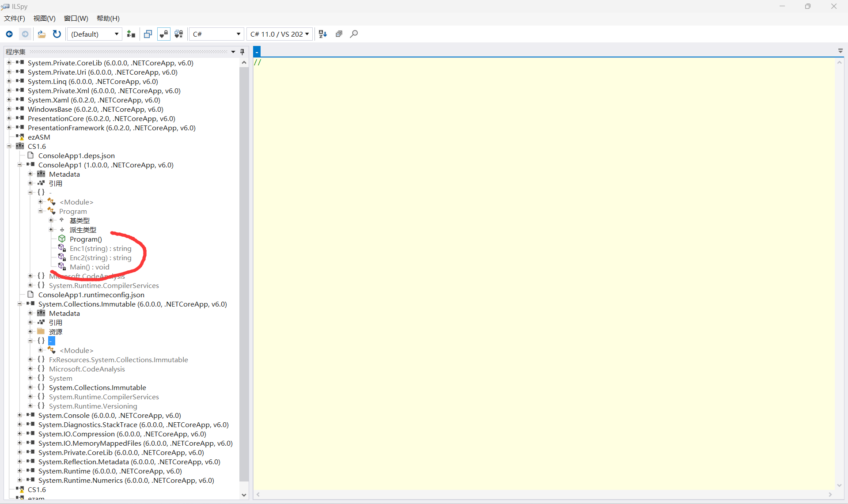Toggle show all types and members

[x=179, y=34]
